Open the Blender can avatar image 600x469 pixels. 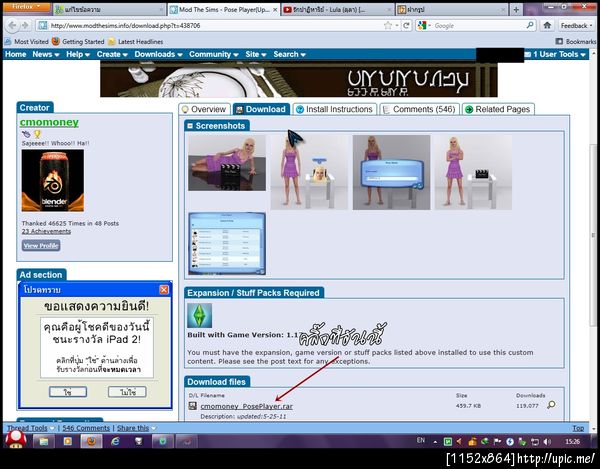tap(53, 181)
